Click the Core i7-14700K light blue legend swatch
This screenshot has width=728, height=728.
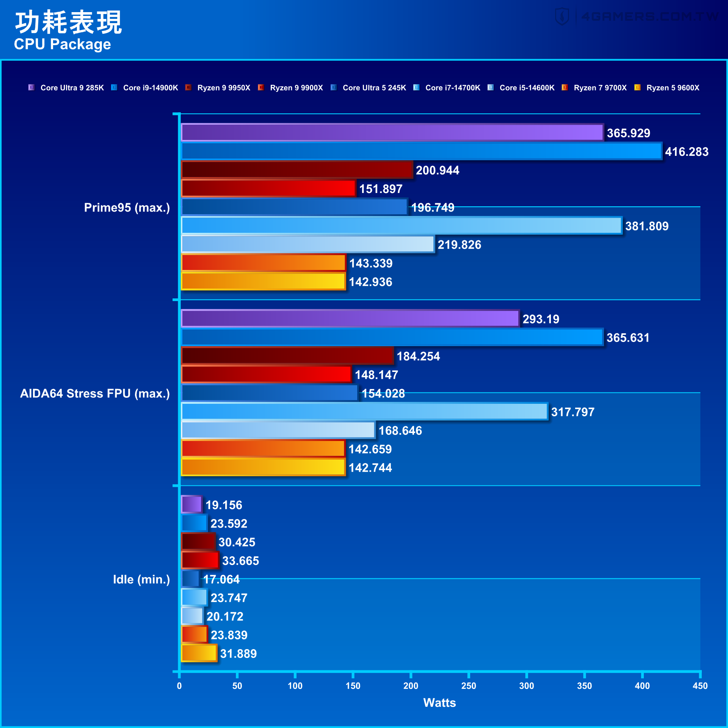[416, 87]
